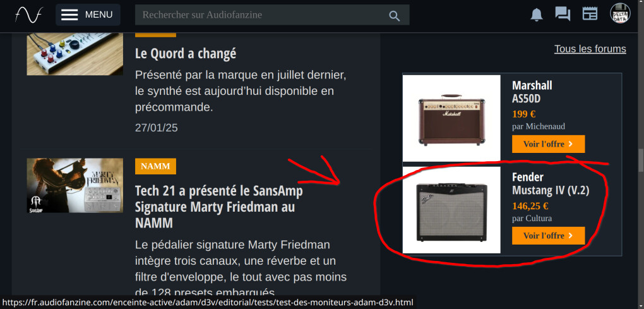Click the orange NAMM tag label

pyautogui.click(x=156, y=166)
